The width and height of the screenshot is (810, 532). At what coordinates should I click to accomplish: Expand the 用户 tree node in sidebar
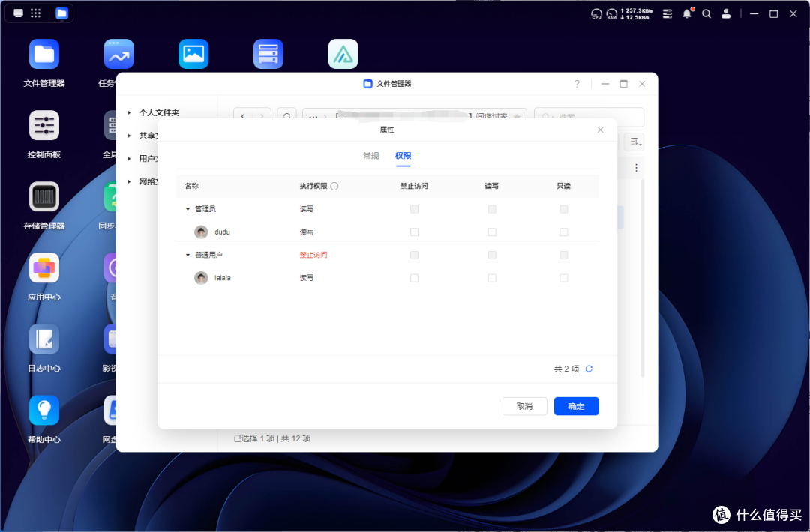tap(129, 158)
